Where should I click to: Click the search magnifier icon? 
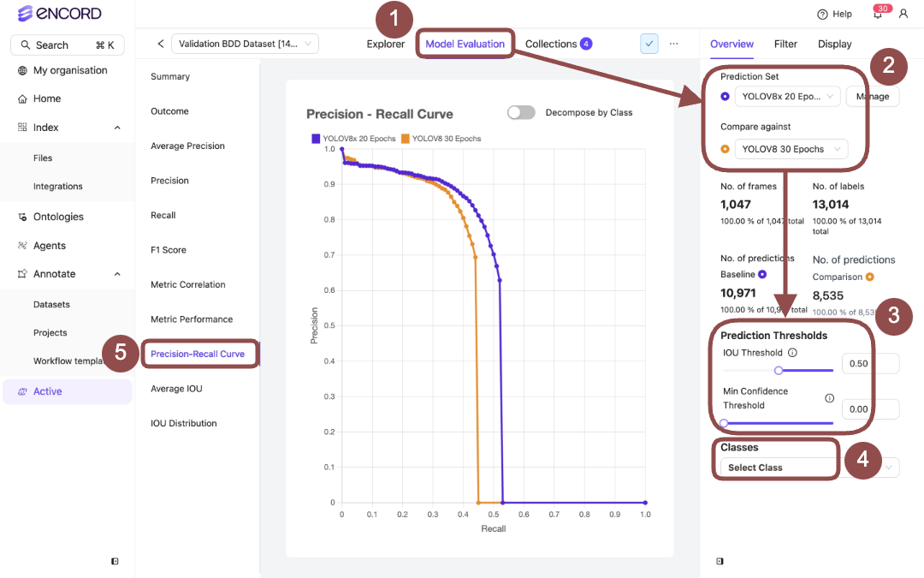[26, 45]
